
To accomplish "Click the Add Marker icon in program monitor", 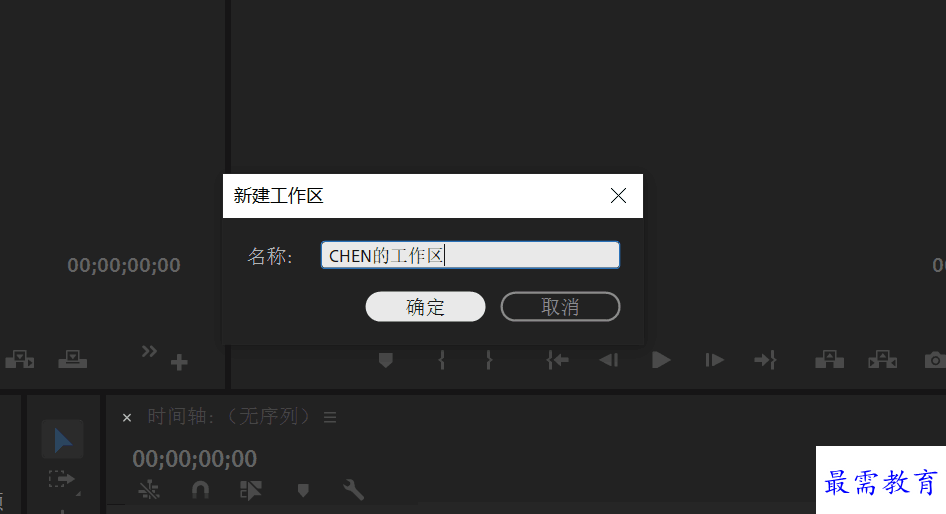I will 386,360.
